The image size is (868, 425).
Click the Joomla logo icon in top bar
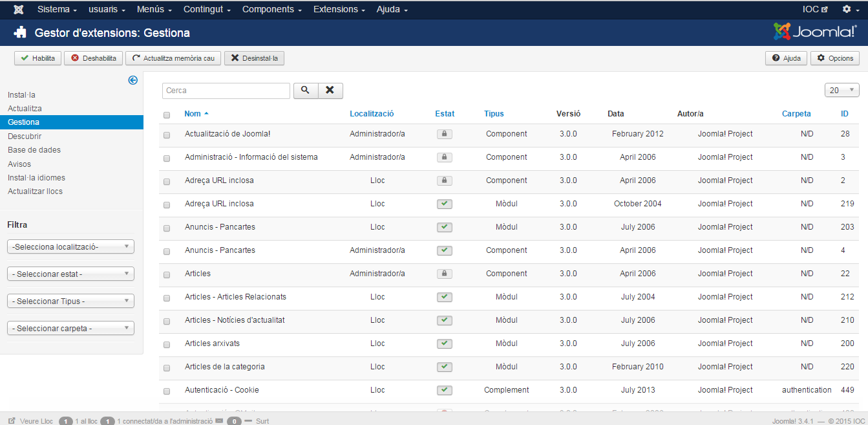coord(19,10)
